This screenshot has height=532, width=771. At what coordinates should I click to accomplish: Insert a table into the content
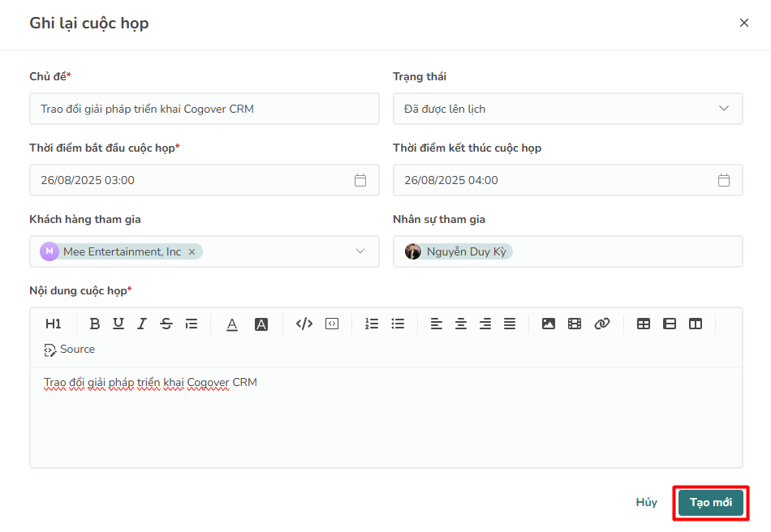click(x=644, y=324)
